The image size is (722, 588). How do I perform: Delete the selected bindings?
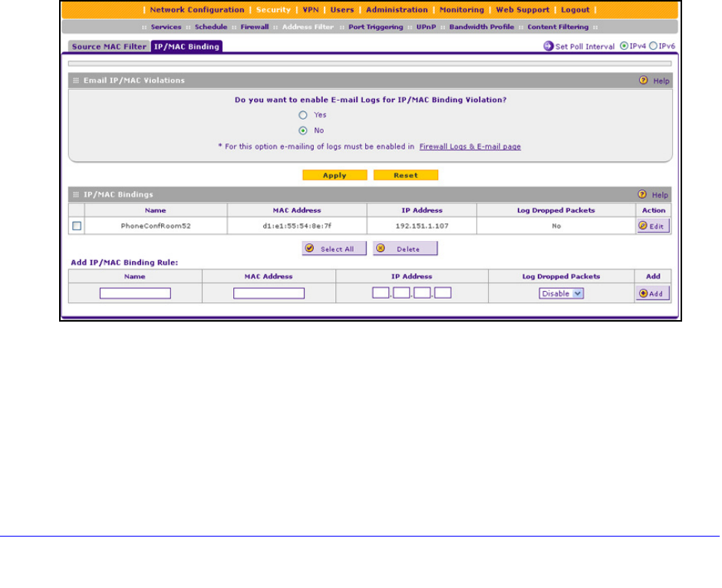click(x=405, y=249)
